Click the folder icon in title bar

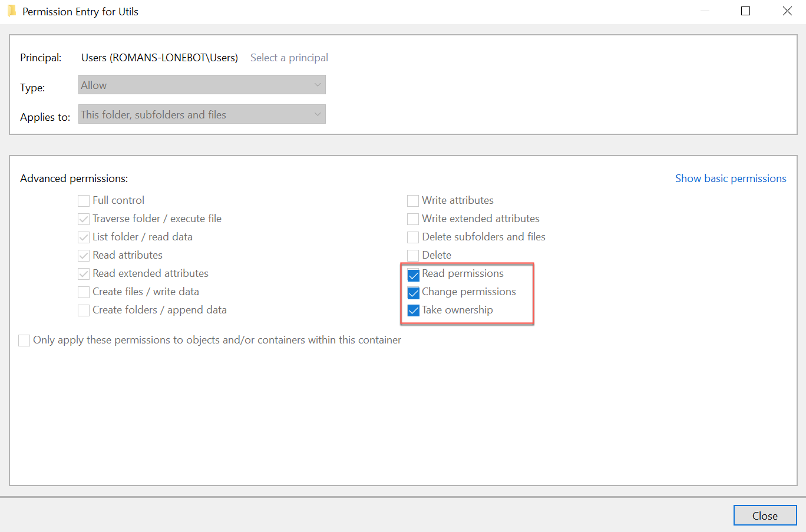click(x=11, y=11)
